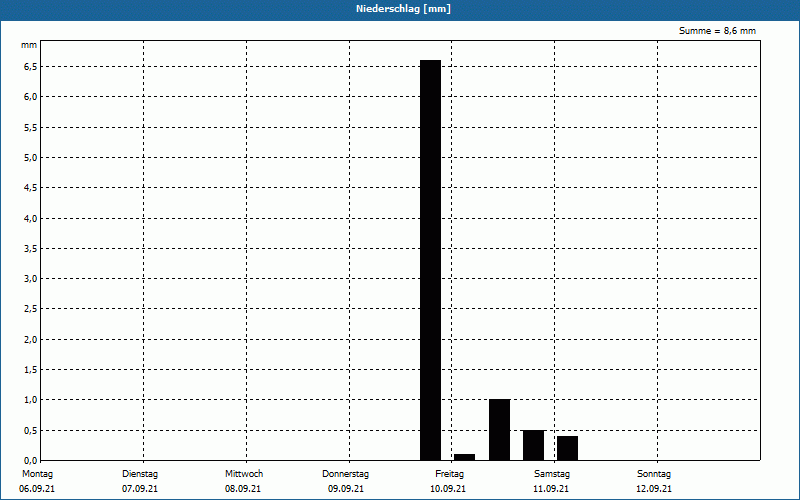Click the '5,0' y-axis value
This screenshot has width=800, height=500.
point(30,158)
